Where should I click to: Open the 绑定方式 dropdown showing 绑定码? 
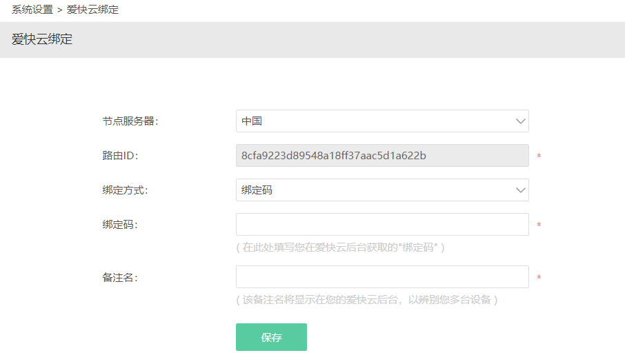click(x=382, y=190)
